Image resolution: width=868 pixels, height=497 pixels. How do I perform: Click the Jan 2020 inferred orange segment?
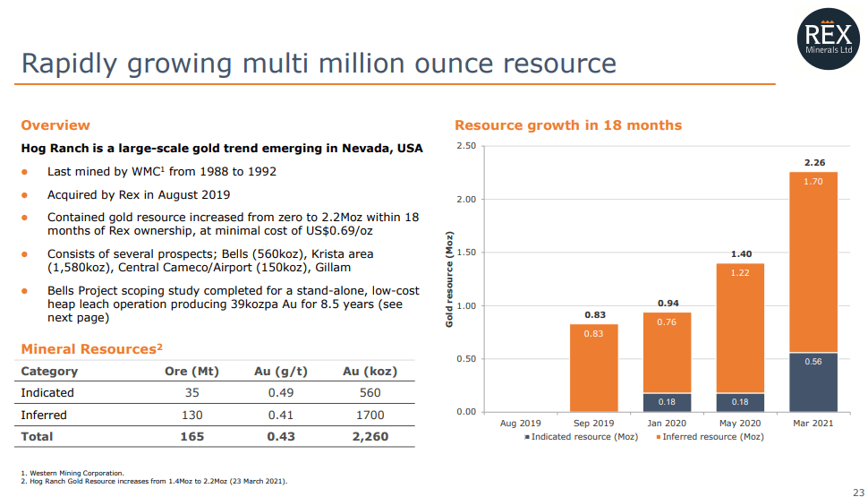pyautogui.click(x=667, y=353)
